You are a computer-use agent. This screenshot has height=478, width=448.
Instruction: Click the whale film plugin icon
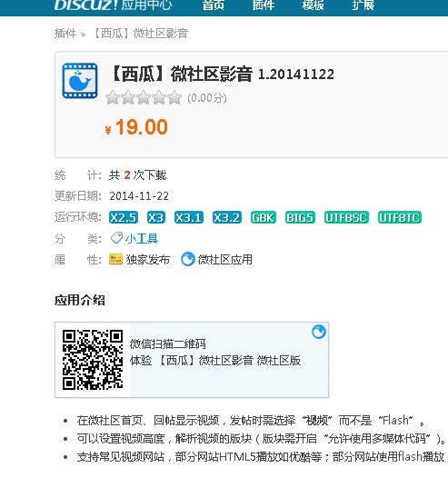pyautogui.click(x=80, y=81)
